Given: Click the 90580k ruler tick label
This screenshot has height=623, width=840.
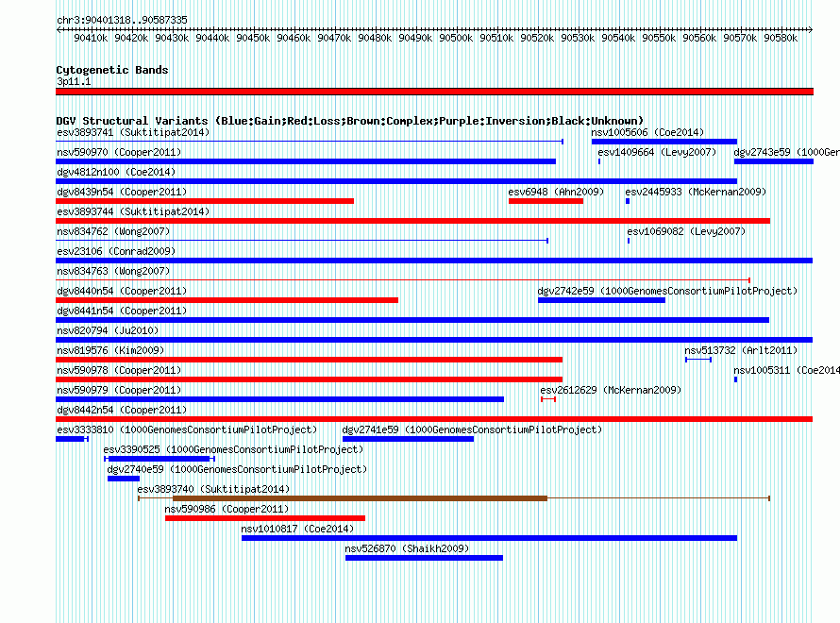Looking at the screenshot, I should click(781, 38).
